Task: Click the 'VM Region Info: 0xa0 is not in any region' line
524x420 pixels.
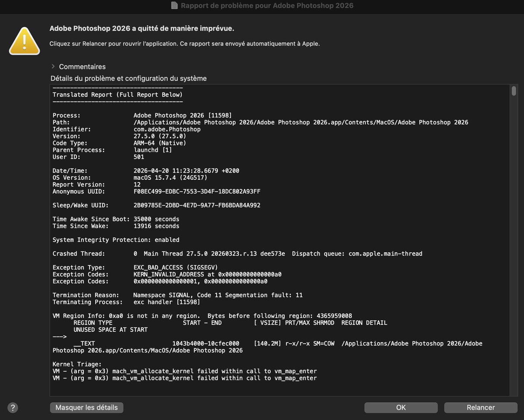Action: coord(202,316)
